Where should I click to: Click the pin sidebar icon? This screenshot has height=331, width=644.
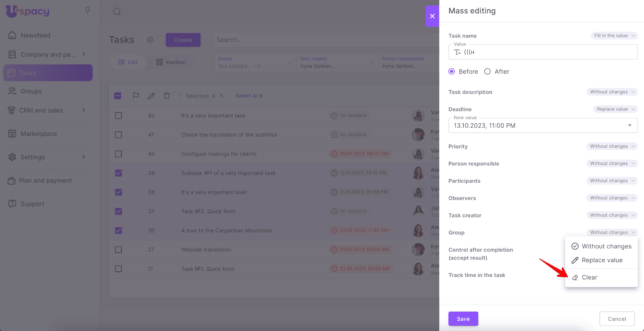pos(87,10)
